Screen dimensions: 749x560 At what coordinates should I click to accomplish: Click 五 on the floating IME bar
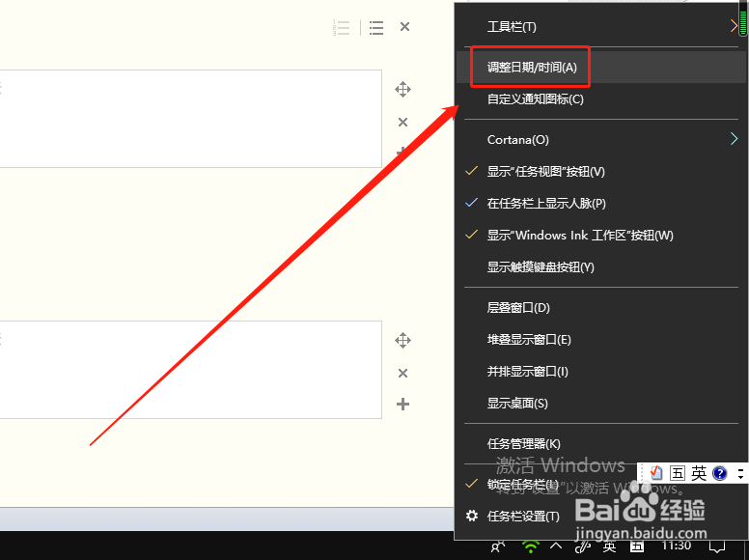(x=678, y=473)
